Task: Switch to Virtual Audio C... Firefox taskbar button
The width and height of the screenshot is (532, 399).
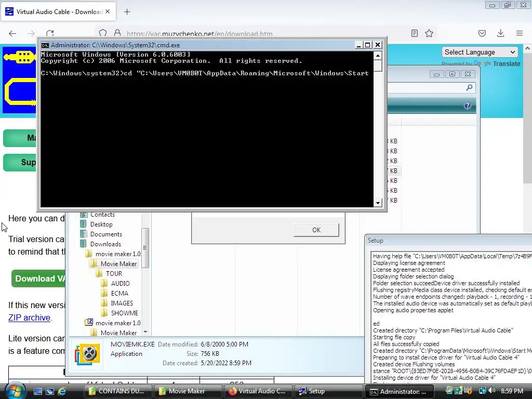Action: [x=258, y=391]
